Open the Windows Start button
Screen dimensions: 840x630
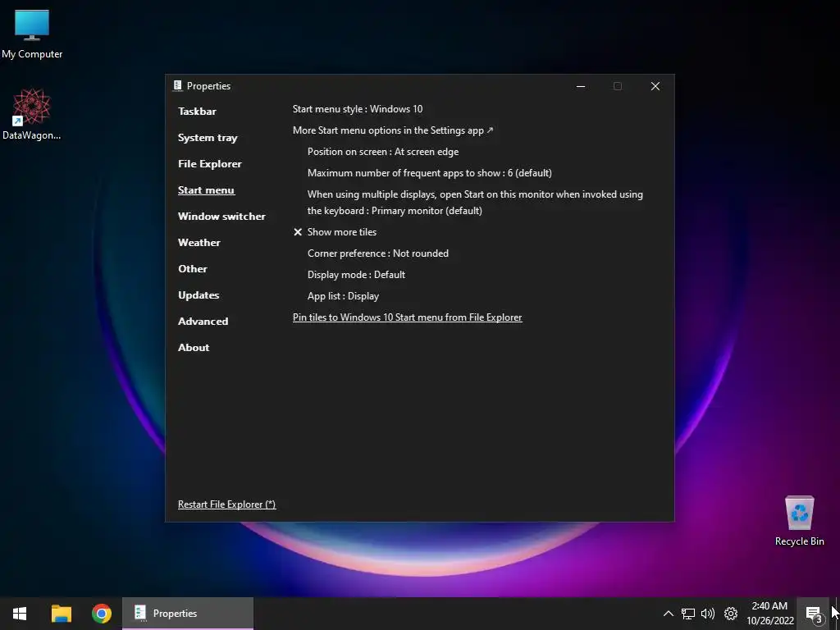point(20,614)
